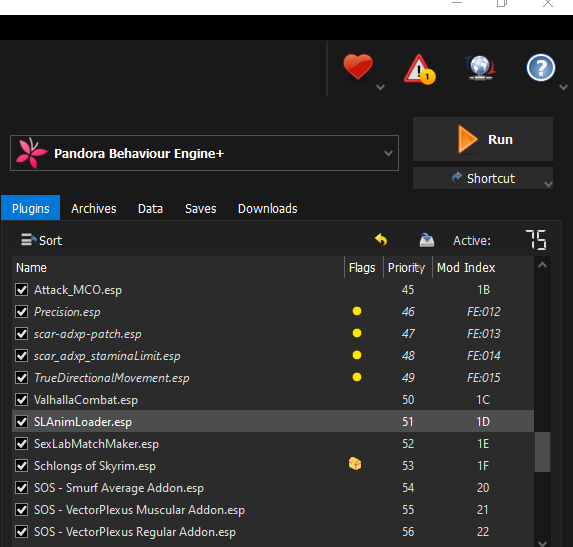Click the yellow restore backup arrow icon

(x=381, y=240)
